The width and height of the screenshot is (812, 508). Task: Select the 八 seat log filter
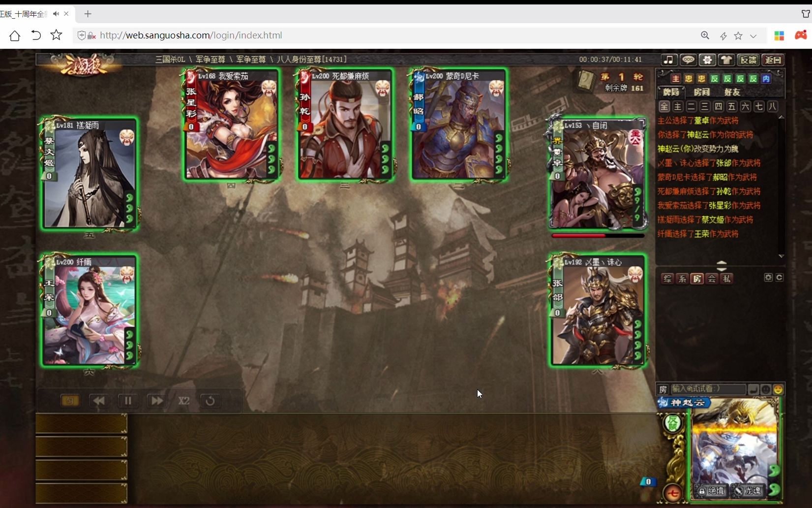tap(773, 106)
